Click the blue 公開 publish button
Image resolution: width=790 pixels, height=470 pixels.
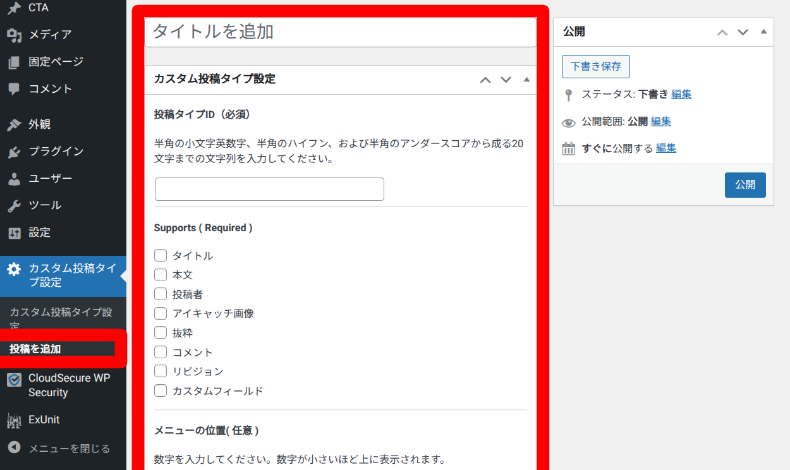(x=745, y=185)
